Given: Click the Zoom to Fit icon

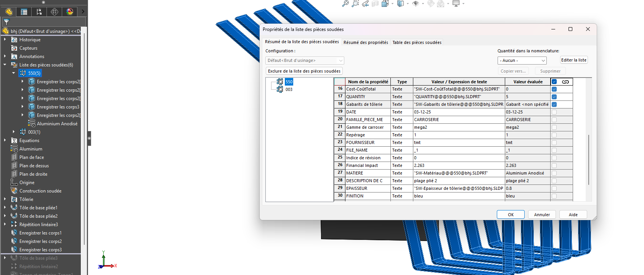Looking at the screenshot, I should (345, 4).
